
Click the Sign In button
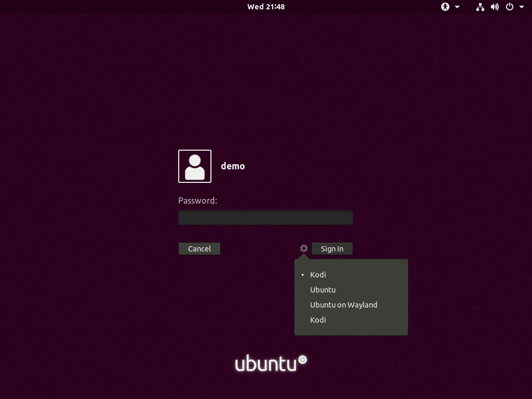click(332, 249)
